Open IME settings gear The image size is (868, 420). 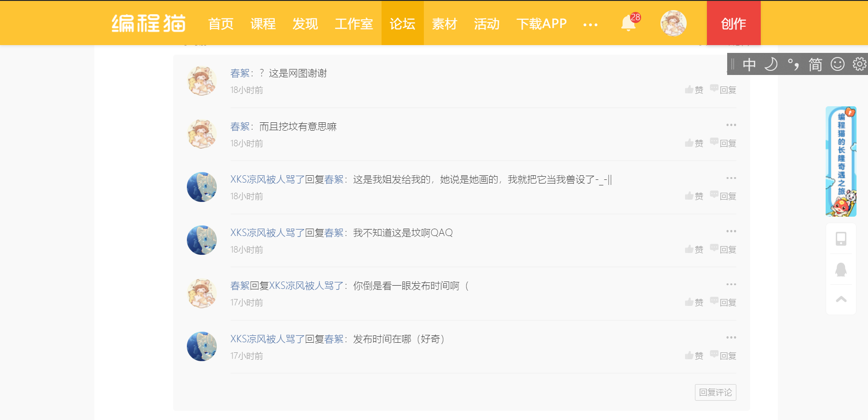859,64
